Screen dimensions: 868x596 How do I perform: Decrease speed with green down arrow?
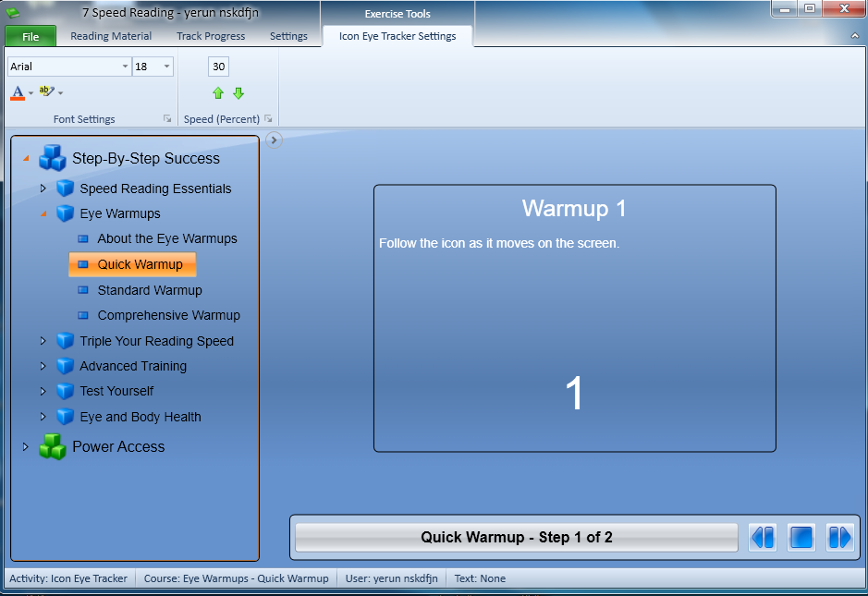pyautogui.click(x=238, y=93)
